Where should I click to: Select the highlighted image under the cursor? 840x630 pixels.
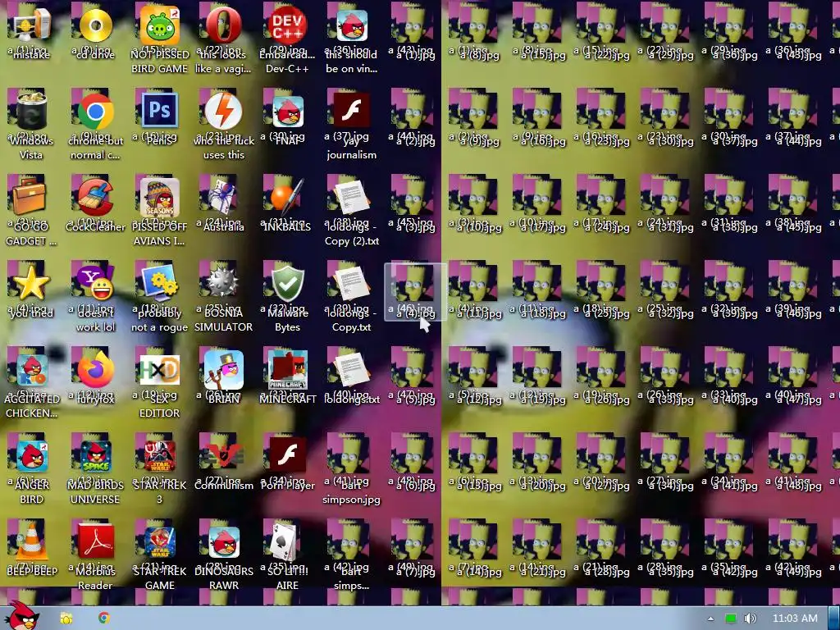tap(414, 292)
